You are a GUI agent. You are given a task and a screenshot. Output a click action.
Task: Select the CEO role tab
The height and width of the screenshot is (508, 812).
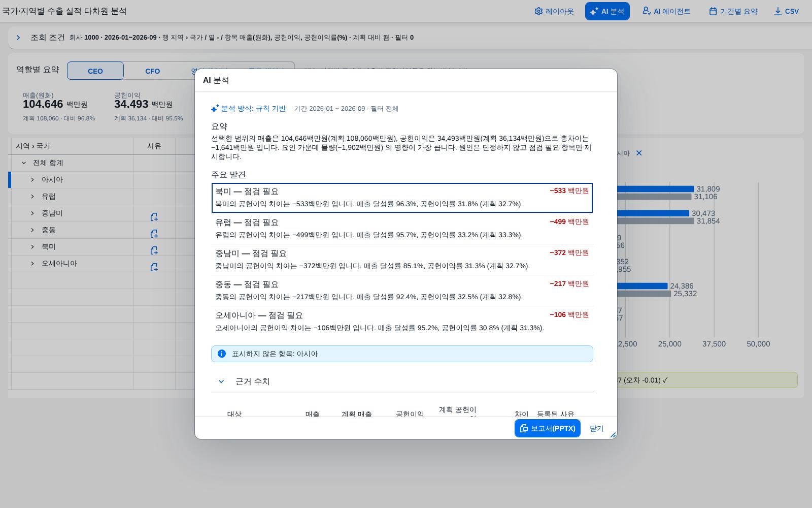click(95, 71)
